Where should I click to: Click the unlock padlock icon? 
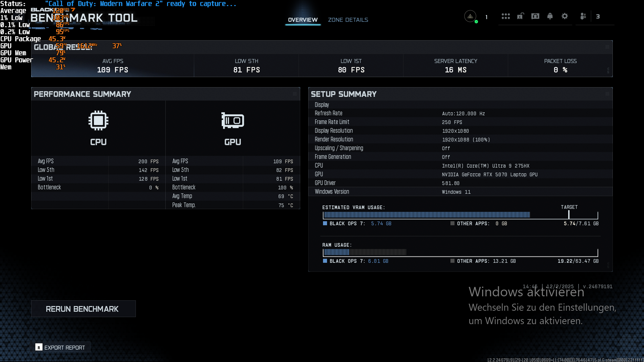point(520,16)
